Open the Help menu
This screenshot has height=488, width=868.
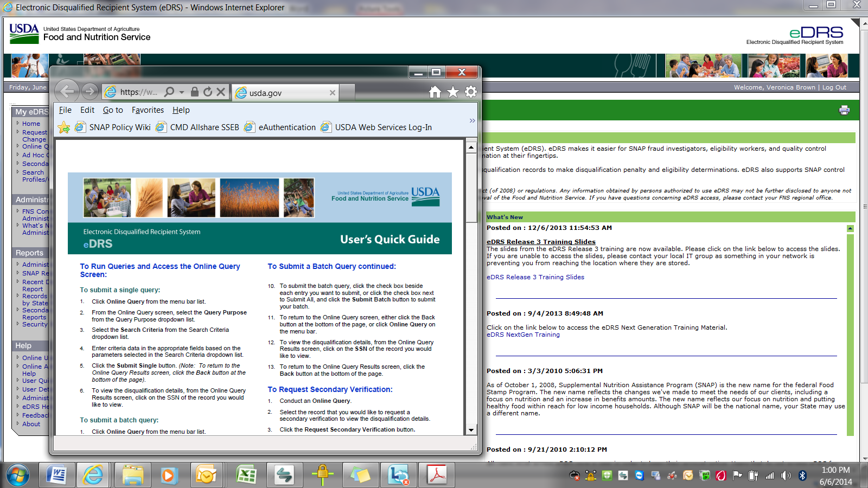coord(181,110)
